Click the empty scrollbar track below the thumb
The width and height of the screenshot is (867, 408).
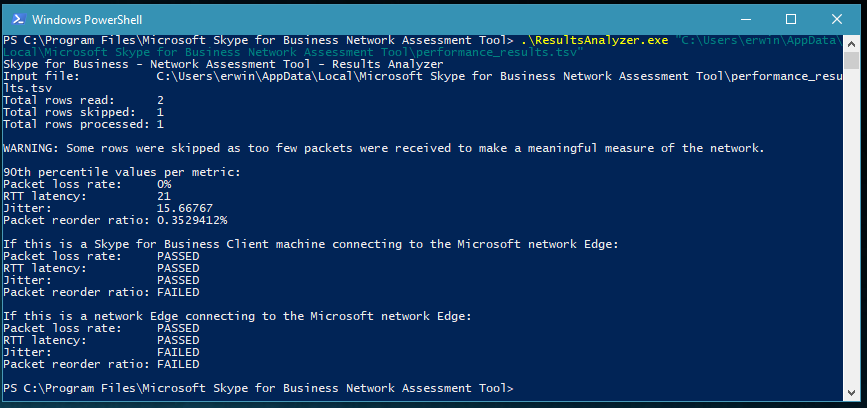(x=851, y=227)
